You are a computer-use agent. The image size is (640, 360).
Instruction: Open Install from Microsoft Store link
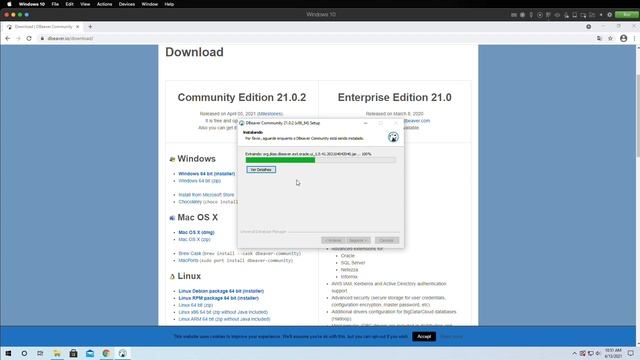point(206,195)
